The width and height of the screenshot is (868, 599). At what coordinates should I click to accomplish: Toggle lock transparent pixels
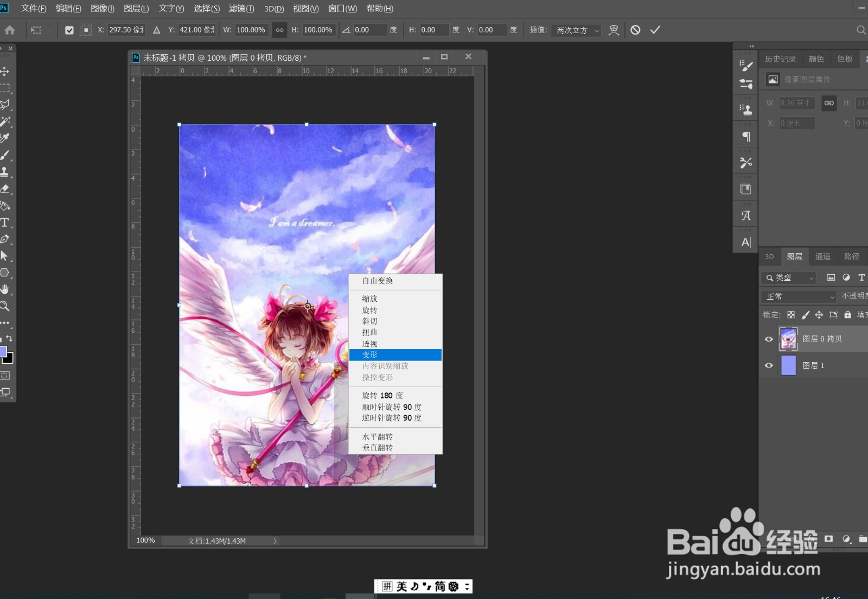click(x=791, y=314)
